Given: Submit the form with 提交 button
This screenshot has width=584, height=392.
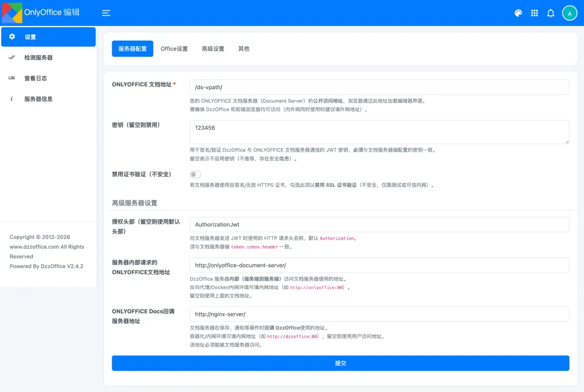Looking at the screenshot, I should pyautogui.click(x=341, y=363).
